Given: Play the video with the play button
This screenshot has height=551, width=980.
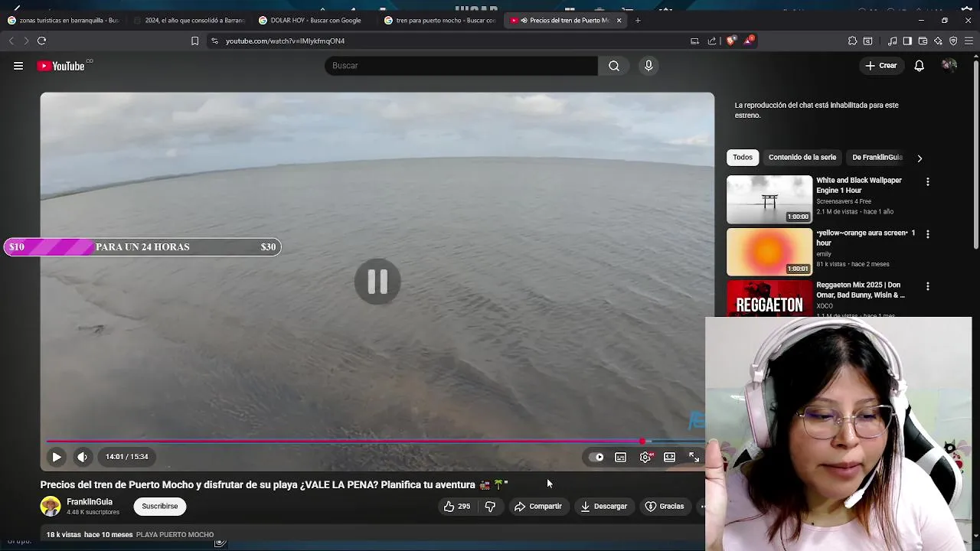Looking at the screenshot, I should 57,457.
